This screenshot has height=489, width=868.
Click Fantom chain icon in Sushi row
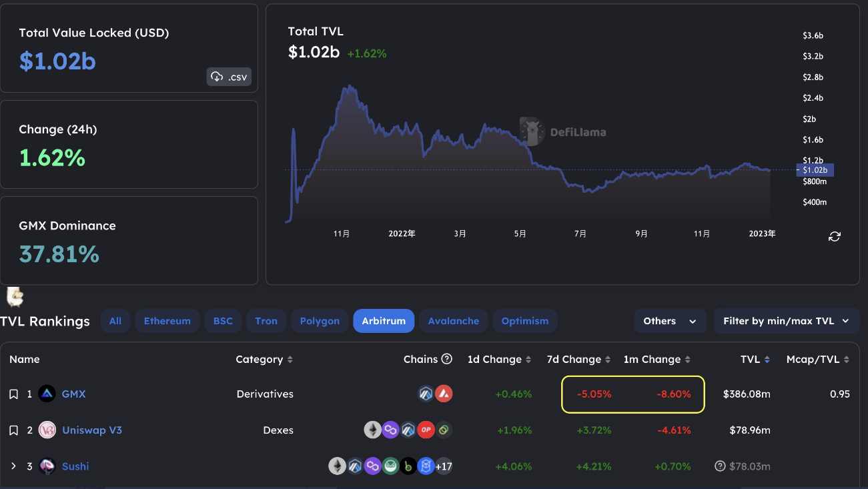426,466
